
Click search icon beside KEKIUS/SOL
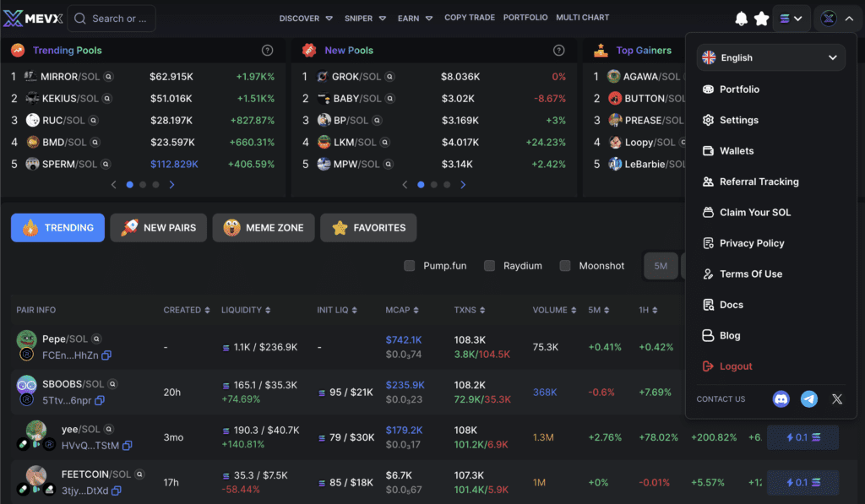pos(107,98)
